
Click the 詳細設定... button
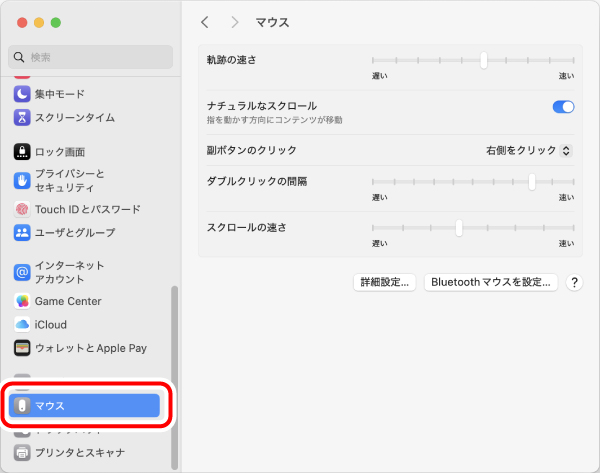click(x=385, y=283)
